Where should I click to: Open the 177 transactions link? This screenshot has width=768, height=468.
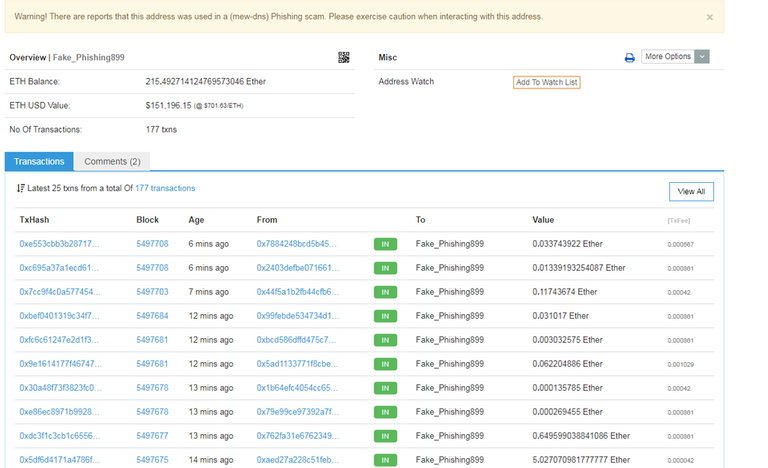[165, 188]
